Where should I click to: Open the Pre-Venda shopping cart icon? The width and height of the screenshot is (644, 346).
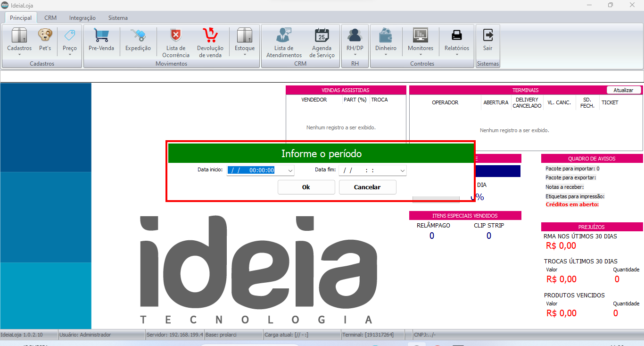pyautogui.click(x=101, y=36)
